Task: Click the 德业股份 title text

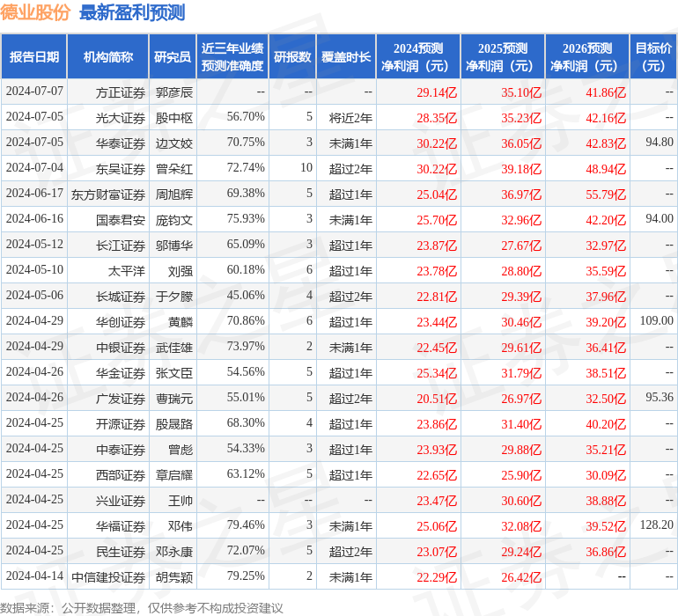Action: coord(35,12)
